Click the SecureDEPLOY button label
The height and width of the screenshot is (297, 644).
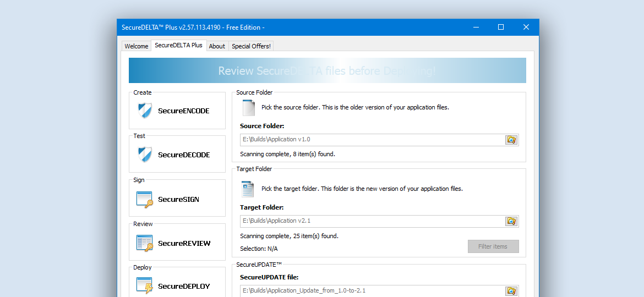(x=184, y=286)
